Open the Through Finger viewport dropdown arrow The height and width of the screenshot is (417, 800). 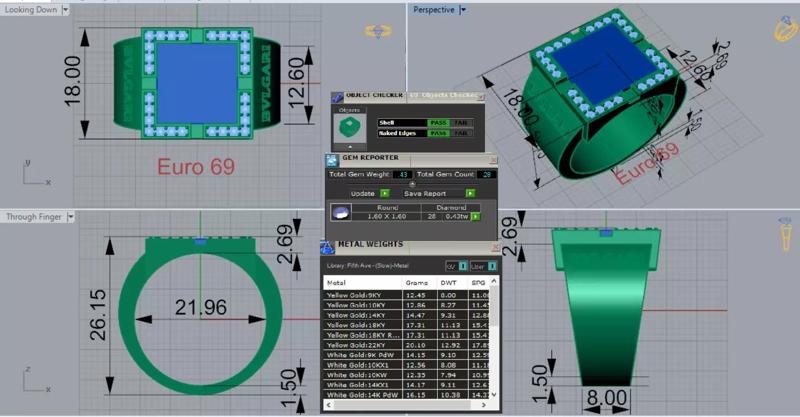70,217
